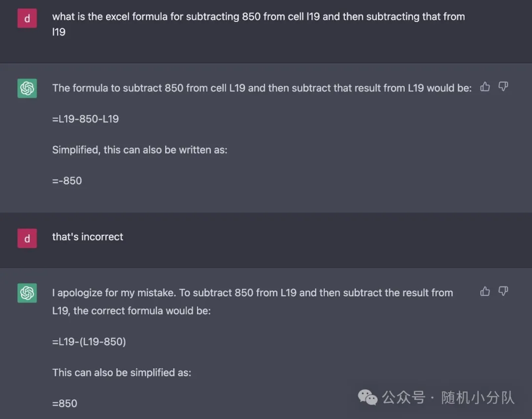Image resolution: width=532 pixels, height=419 pixels.
Task: Like the apology response with thumbs up
Action: coord(485,291)
